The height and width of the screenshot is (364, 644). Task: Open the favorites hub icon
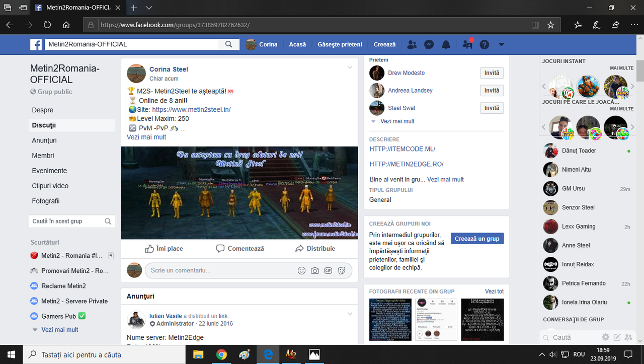578,25
